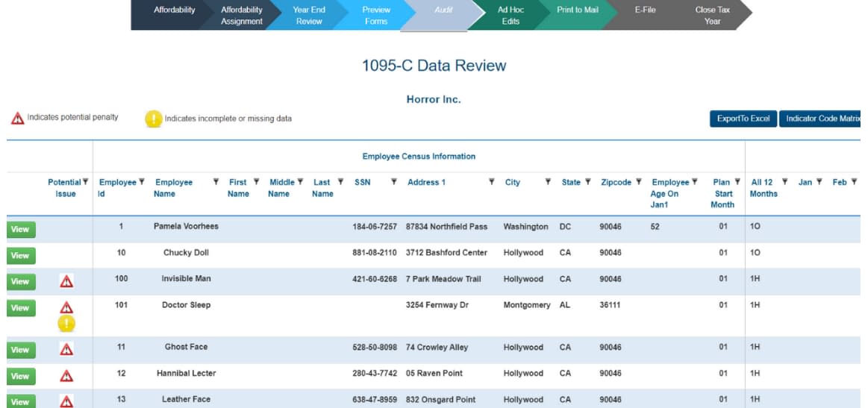Open the E-File workflow step
Screen dimensions: 868x408
(644, 10)
